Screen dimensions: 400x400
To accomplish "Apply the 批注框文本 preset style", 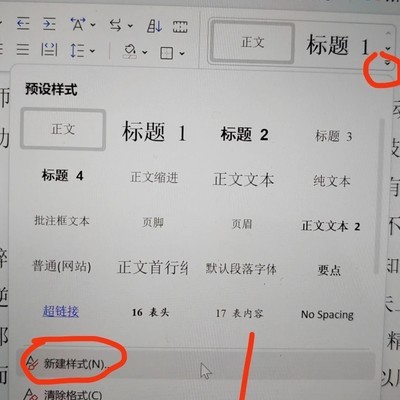I will (62, 221).
